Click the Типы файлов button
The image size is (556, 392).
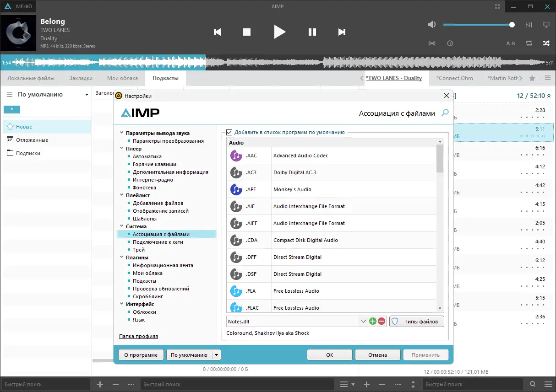[x=417, y=322]
